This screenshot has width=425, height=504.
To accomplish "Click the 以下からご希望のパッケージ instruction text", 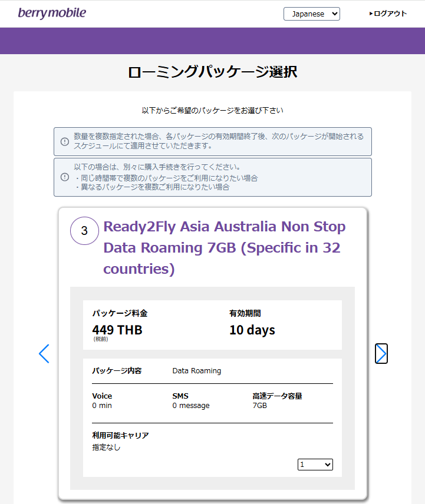I will click(212, 110).
